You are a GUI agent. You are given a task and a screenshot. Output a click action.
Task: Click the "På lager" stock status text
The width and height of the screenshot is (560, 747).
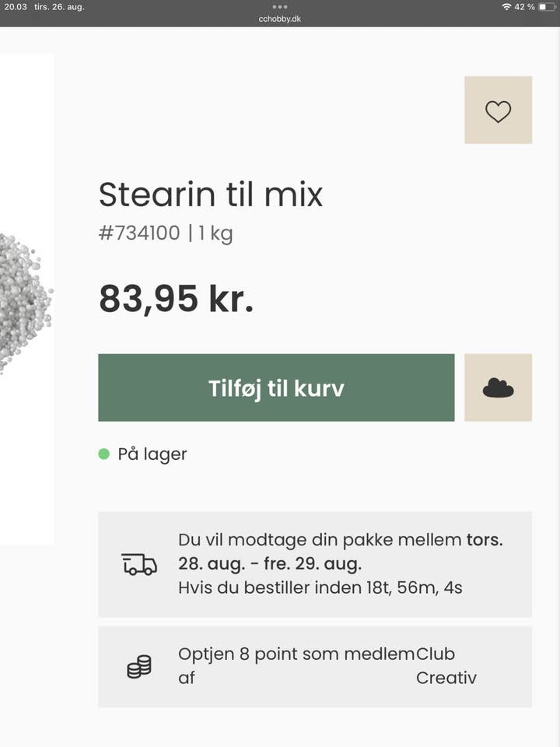coord(152,454)
